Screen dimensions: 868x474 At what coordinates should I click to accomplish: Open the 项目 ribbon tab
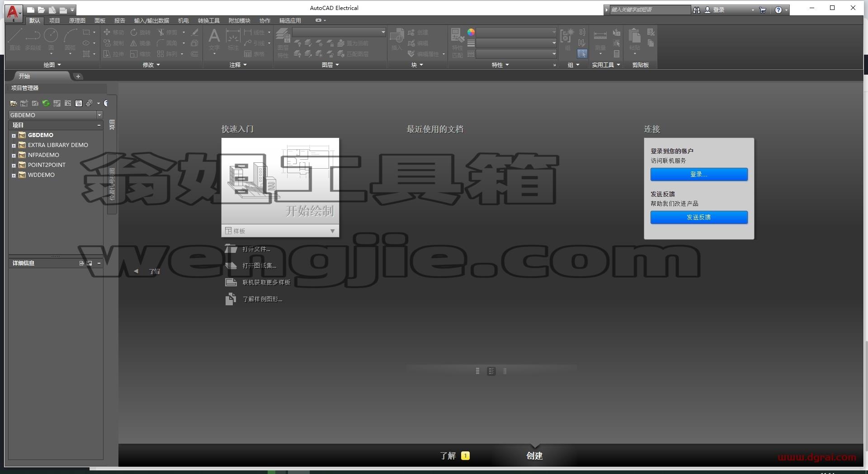[55, 20]
